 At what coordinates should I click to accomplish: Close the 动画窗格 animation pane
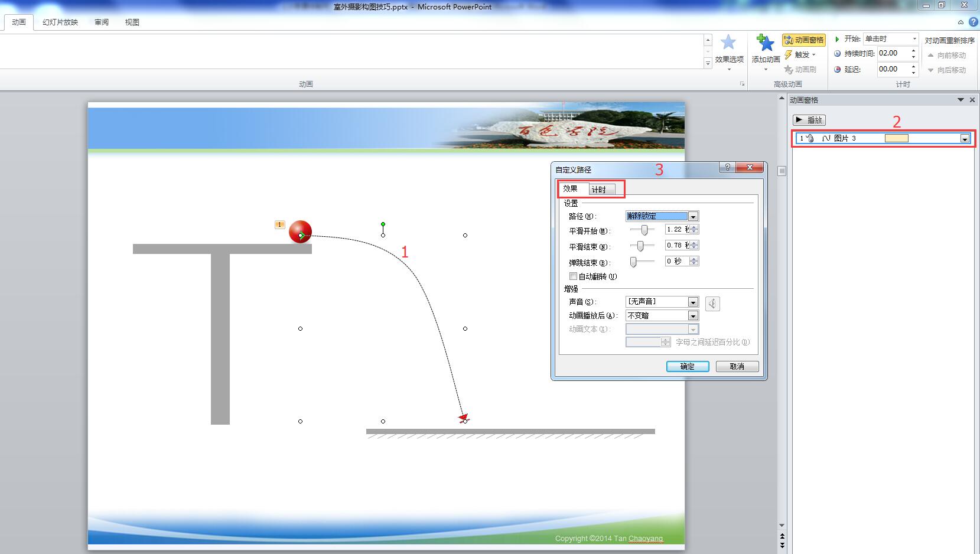[x=972, y=100]
